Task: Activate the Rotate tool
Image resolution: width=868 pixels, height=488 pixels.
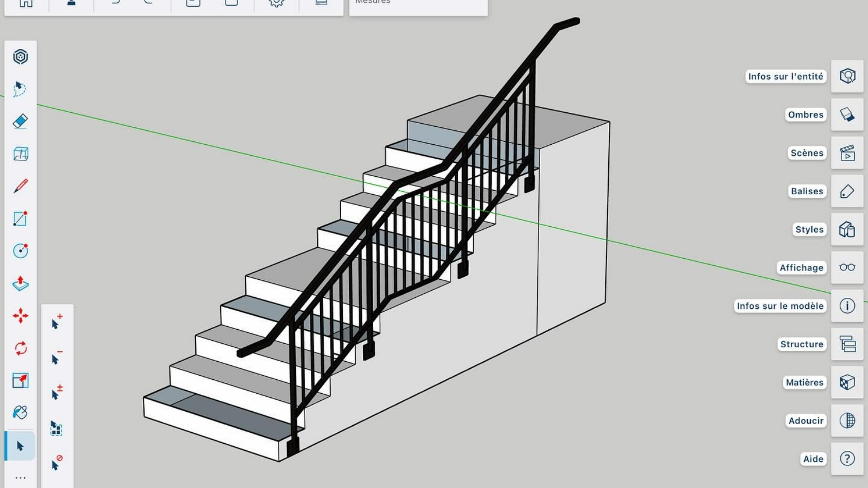Action: 21,349
